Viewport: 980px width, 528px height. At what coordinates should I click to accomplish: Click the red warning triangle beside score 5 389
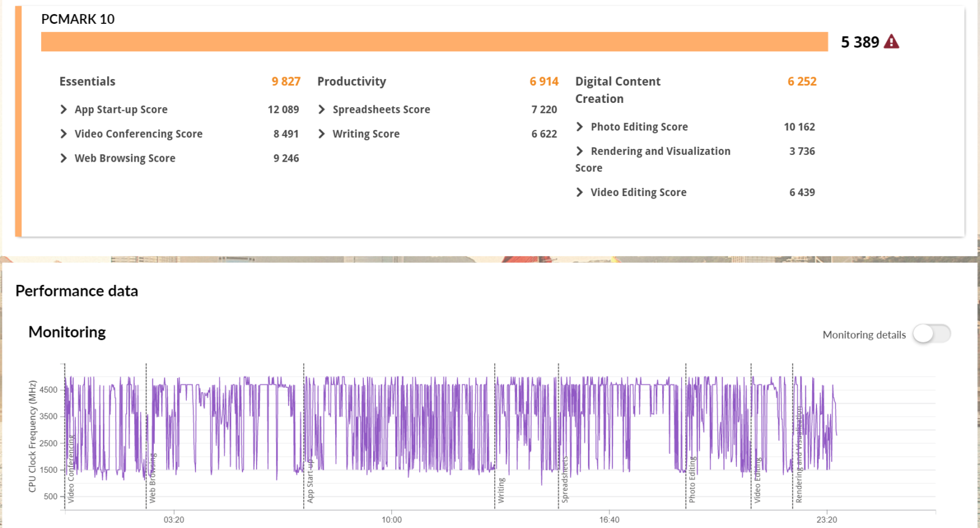pos(891,42)
